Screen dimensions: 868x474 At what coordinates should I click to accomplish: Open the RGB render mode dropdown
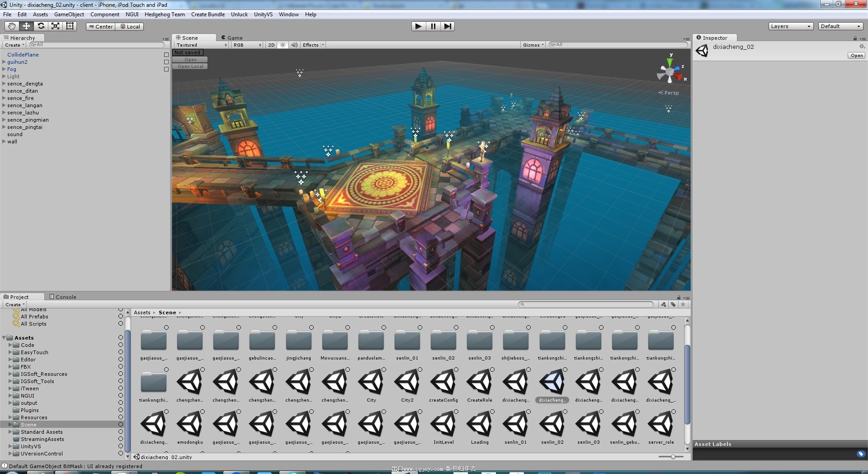[x=247, y=45]
